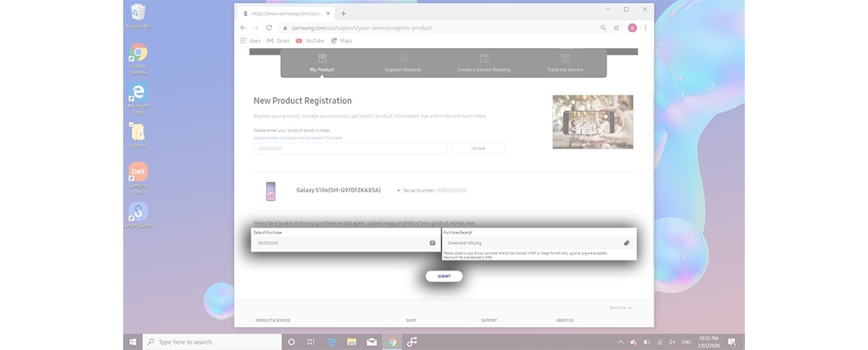Go back using browser back arrow
The width and height of the screenshot is (868, 350).
pos(243,28)
